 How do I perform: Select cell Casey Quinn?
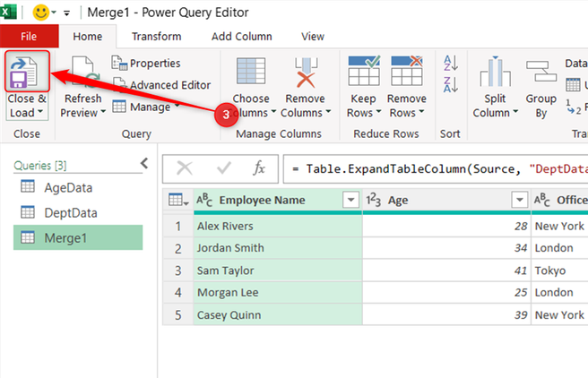278,314
